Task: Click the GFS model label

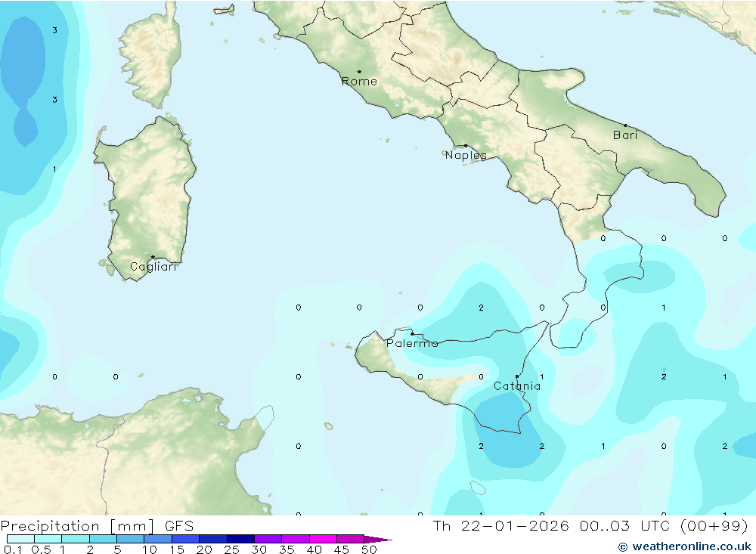Action: coord(179,526)
